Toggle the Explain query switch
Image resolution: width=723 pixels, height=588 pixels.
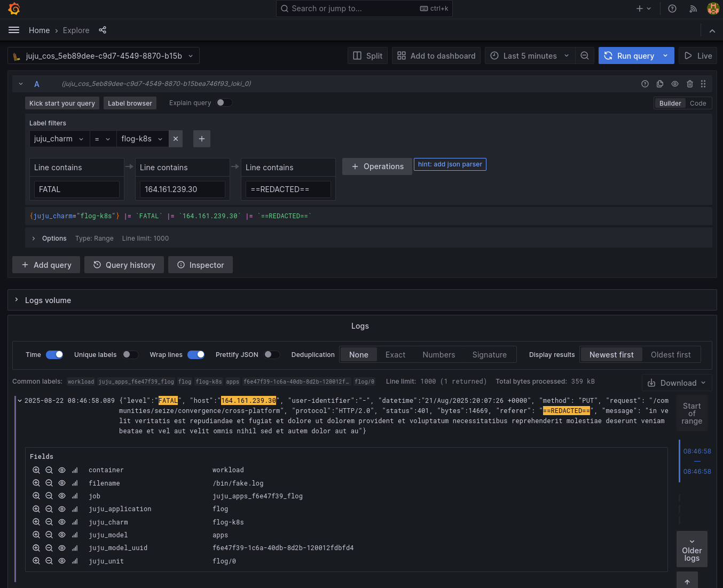(x=224, y=103)
